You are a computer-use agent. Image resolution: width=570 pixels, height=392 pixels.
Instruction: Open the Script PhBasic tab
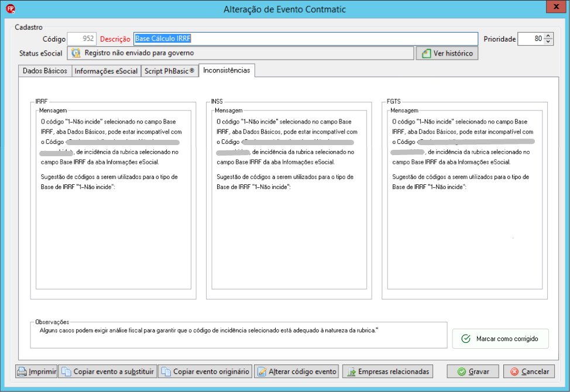[x=169, y=71]
